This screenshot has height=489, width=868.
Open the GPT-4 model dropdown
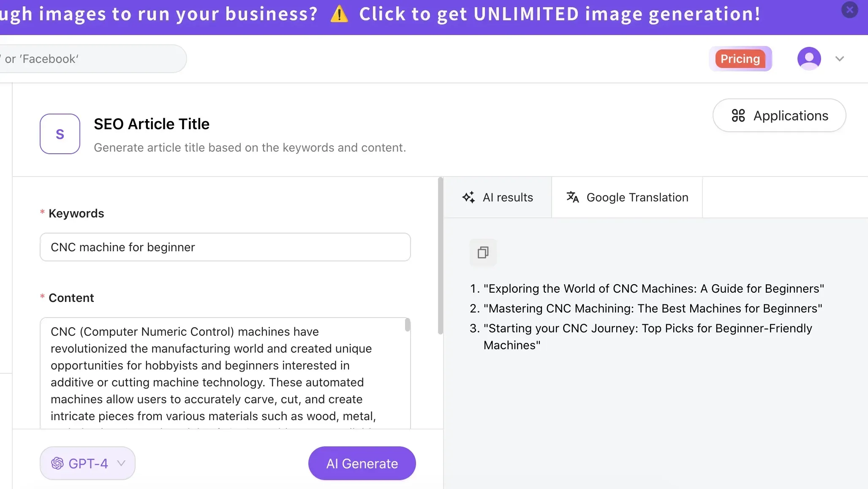pos(121,463)
